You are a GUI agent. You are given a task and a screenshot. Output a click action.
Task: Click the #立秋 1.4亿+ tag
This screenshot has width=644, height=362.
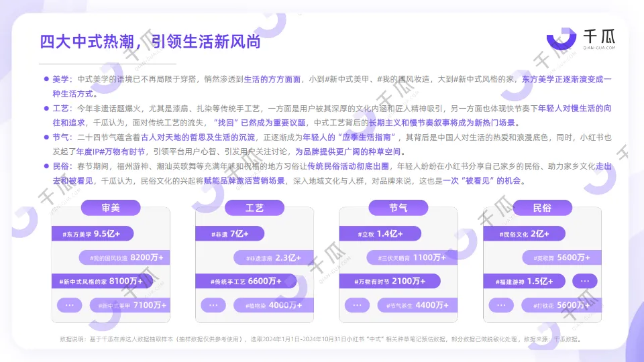(x=380, y=233)
